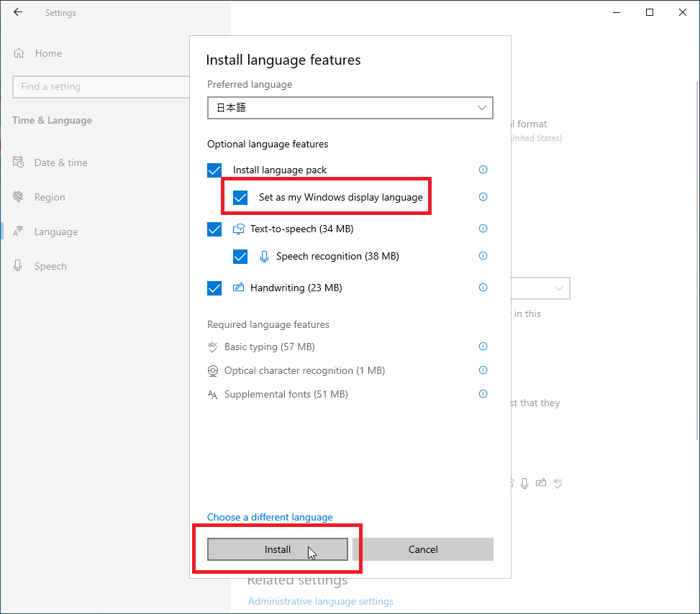Click the background microphone feature icon

click(524, 483)
